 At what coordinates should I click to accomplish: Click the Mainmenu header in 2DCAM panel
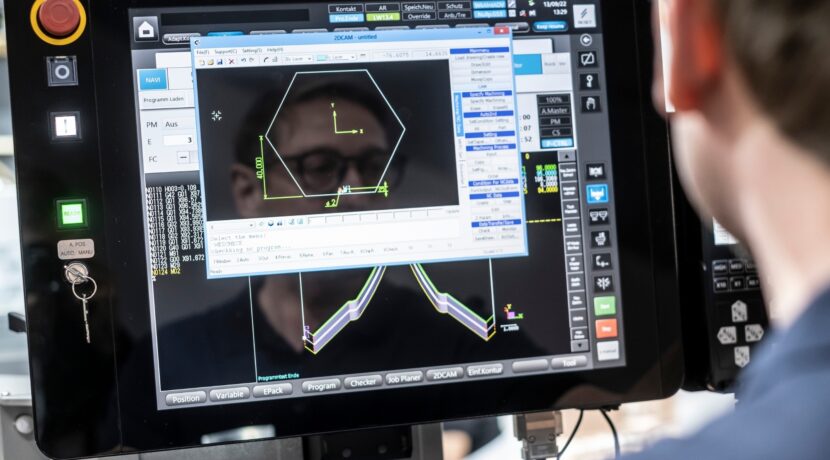(x=479, y=50)
